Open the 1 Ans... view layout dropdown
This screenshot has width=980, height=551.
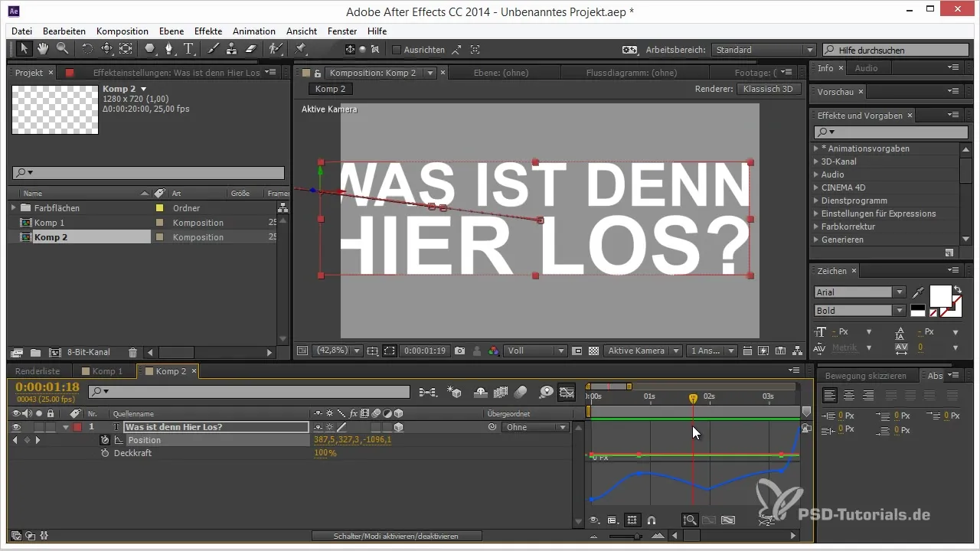pyautogui.click(x=711, y=350)
